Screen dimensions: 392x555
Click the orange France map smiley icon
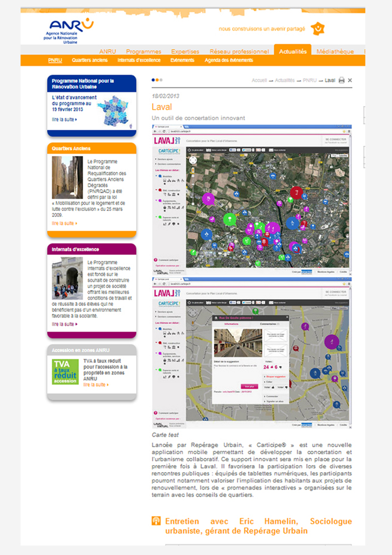[318, 28]
